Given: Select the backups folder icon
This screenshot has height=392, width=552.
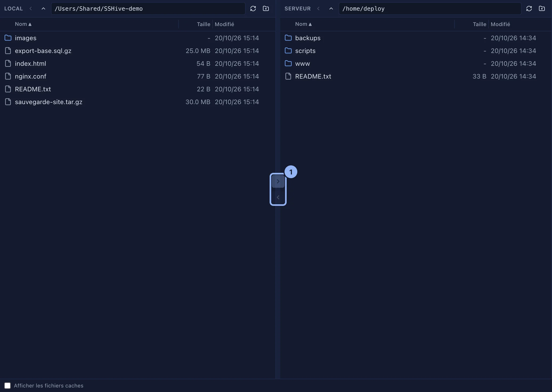Looking at the screenshot, I should pyautogui.click(x=288, y=38).
